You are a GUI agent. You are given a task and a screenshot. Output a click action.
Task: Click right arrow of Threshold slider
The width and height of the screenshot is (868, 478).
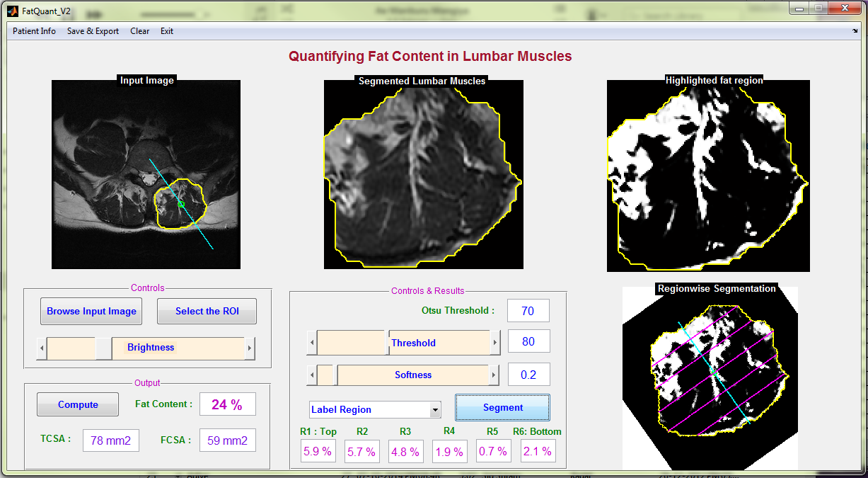click(495, 343)
